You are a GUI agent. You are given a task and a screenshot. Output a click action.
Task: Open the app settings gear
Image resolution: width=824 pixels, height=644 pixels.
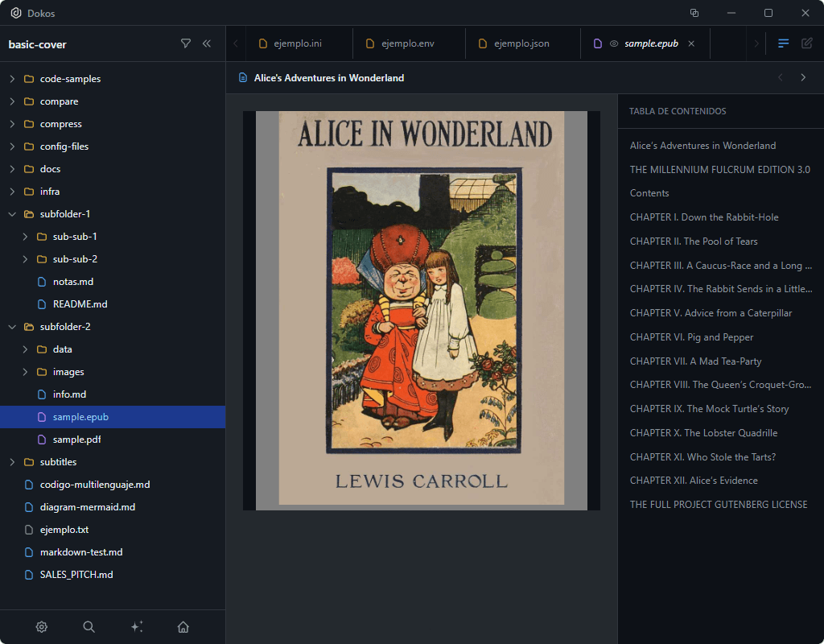[x=42, y=626]
